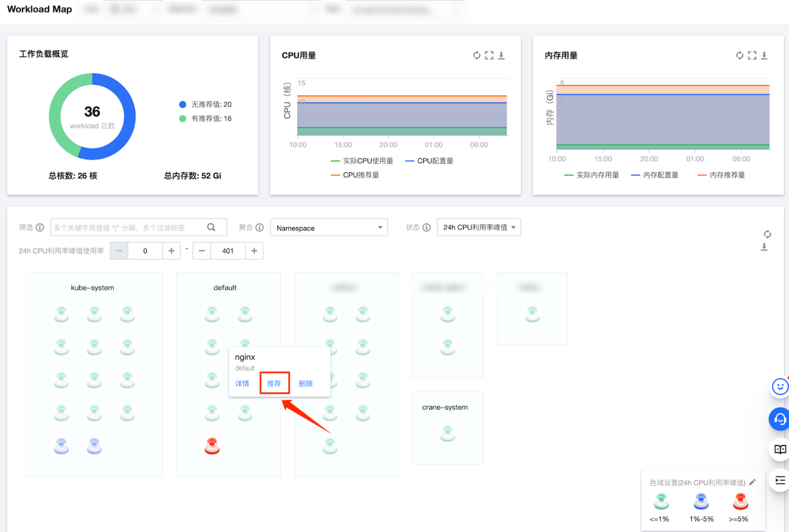Click the crane-system namespace label

click(x=445, y=407)
